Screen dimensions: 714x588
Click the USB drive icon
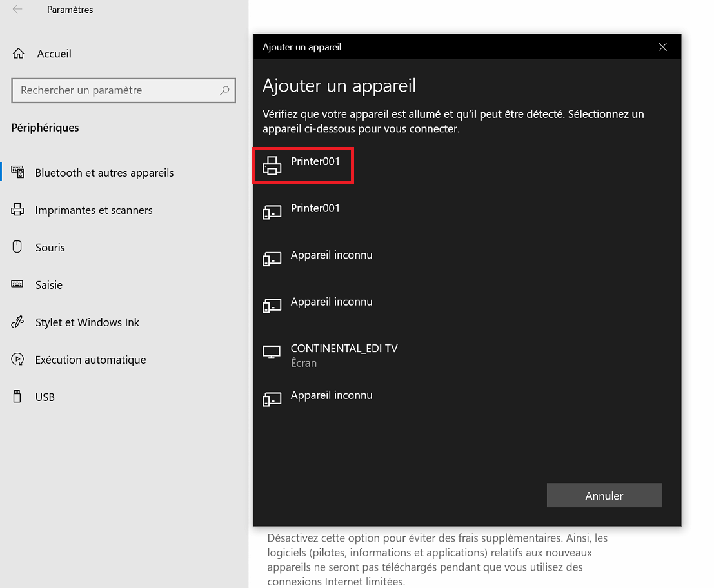click(17, 397)
